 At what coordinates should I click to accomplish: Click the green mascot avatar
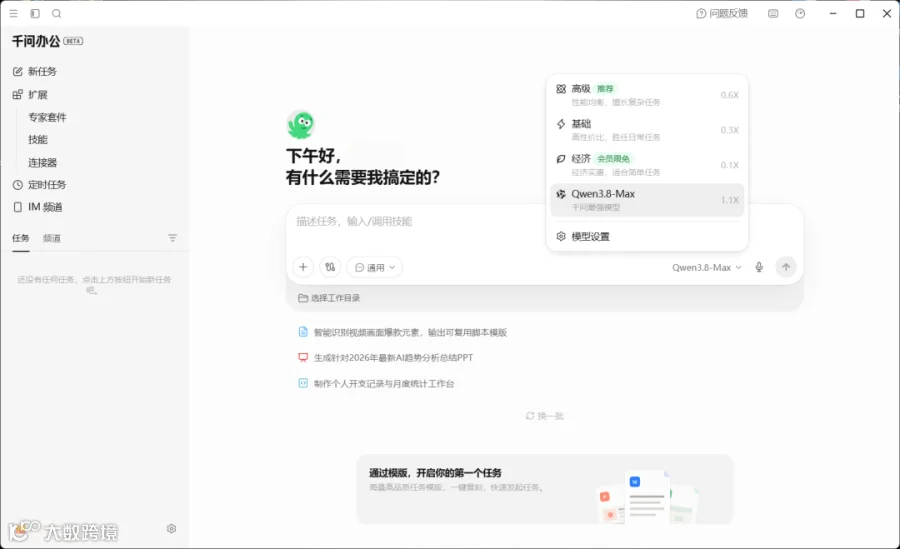point(301,125)
